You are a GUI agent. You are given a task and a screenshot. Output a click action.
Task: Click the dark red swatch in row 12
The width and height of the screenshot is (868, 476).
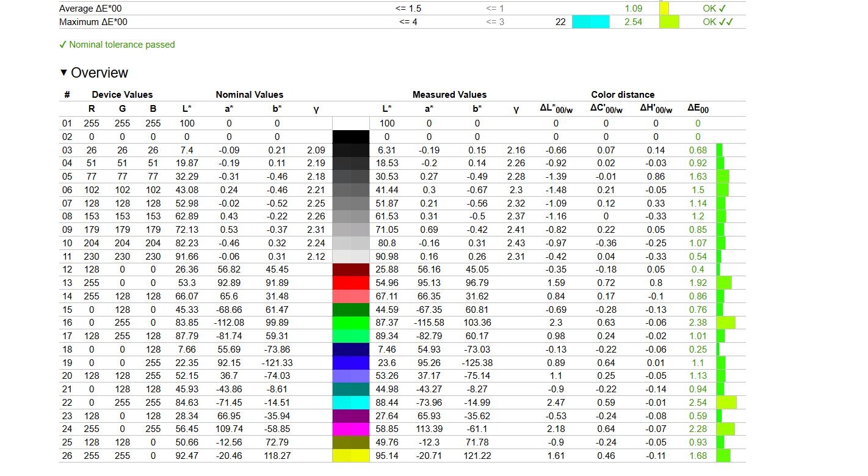click(x=351, y=269)
